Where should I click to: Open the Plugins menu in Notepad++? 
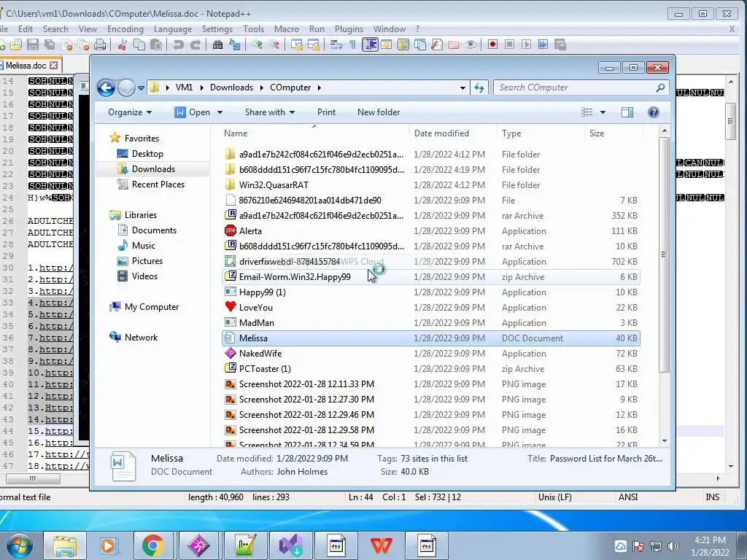coord(349,29)
